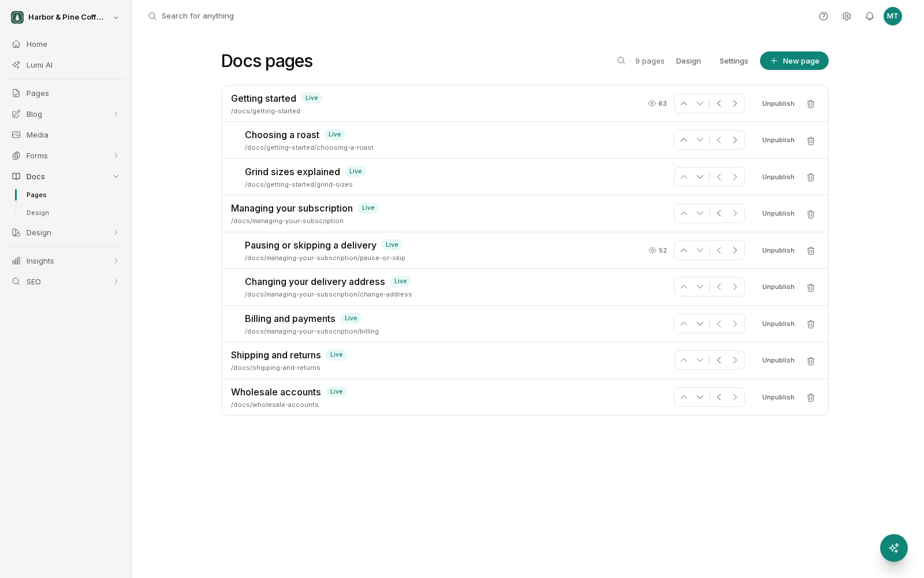This screenshot has width=924, height=578.
Task: Open Design link in docs header
Action: [x=688, y=61]
